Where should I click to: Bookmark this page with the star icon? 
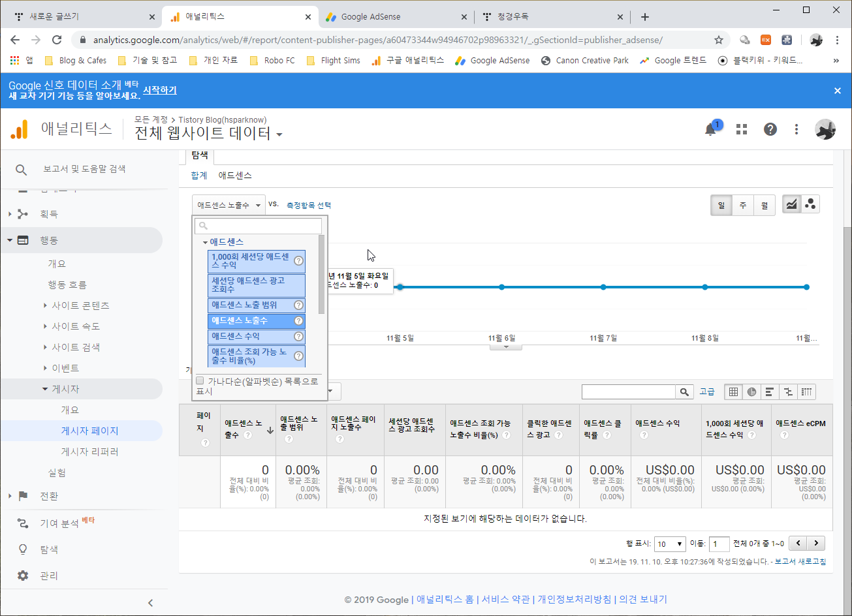point(719,40)
